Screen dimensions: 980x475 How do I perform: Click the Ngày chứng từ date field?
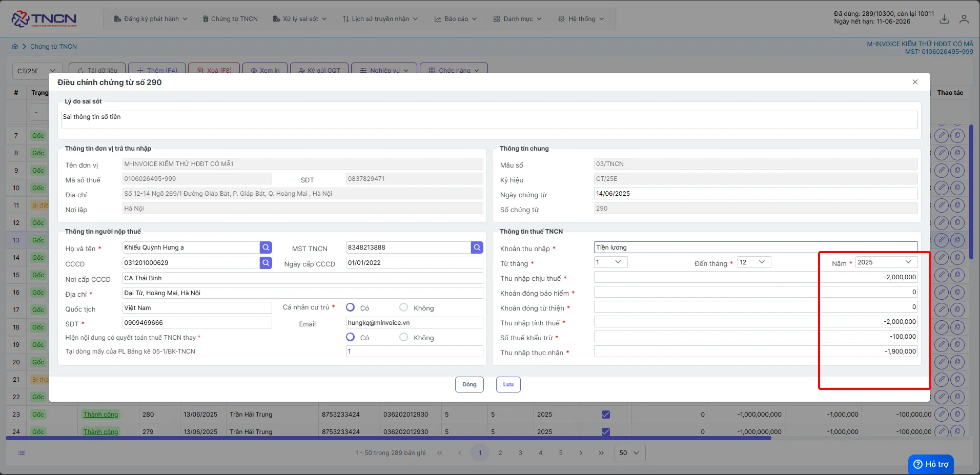[x=756, y=194]
